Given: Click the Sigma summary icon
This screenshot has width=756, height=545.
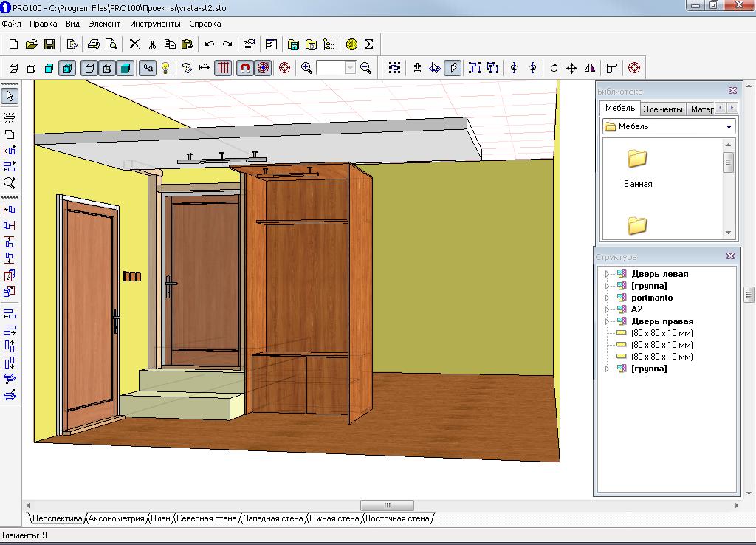Looking at the screenshot, I should tap(368, 44).
